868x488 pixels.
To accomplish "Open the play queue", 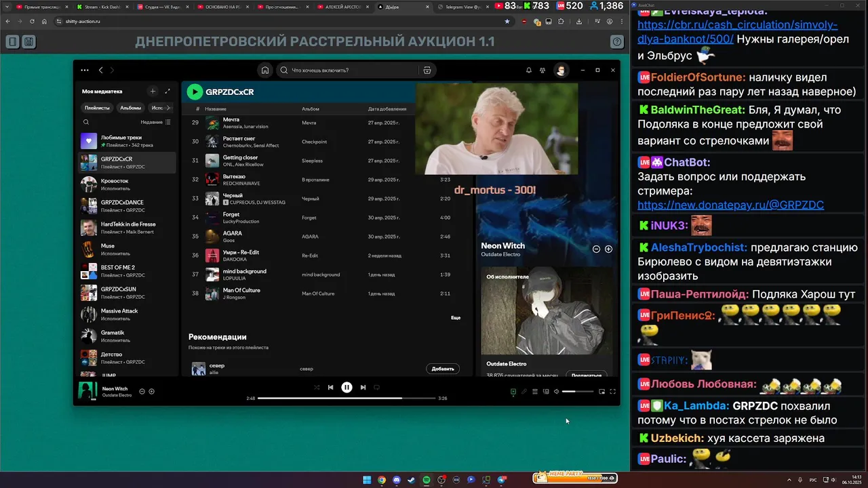I will coord(535,391).
